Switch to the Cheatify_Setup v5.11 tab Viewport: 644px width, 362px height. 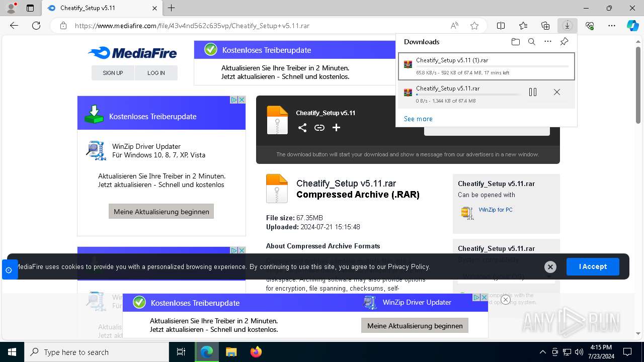click(102, 8)
